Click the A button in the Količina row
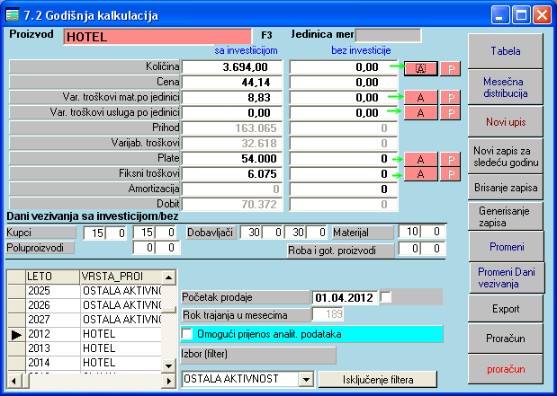The width and height of the screenshot is (557, 396). (x=421, y=69)
